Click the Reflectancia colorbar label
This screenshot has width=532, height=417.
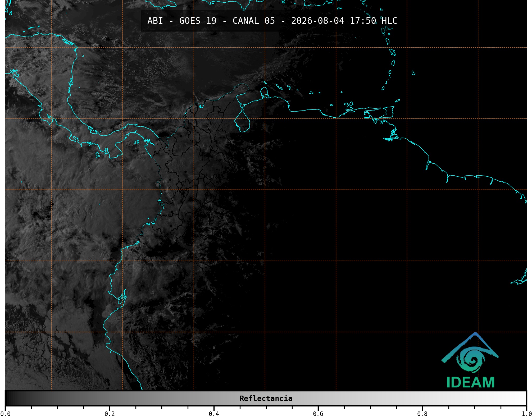click(x=266, y=398)
